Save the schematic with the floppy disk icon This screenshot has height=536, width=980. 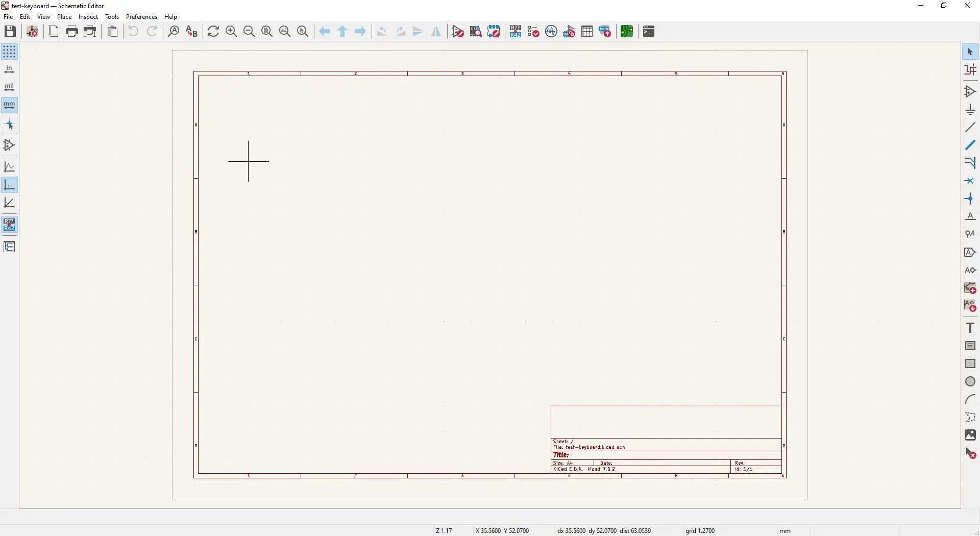[x=10, y=32]
